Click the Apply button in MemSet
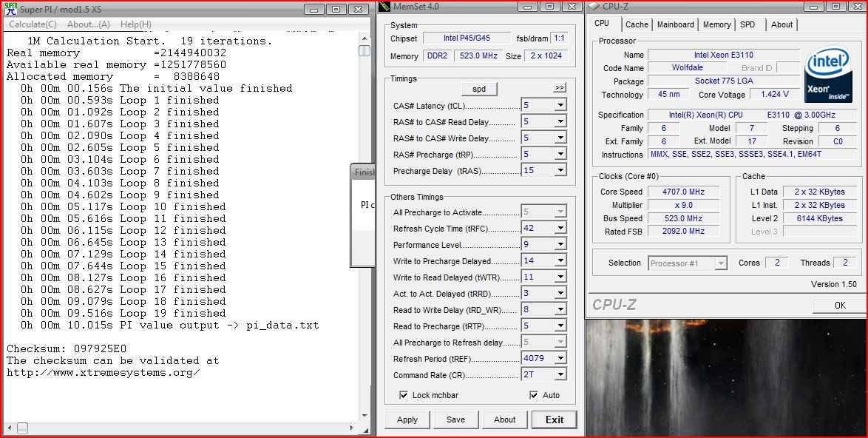This screenshot has width=868, height=438. pos(407,420)
